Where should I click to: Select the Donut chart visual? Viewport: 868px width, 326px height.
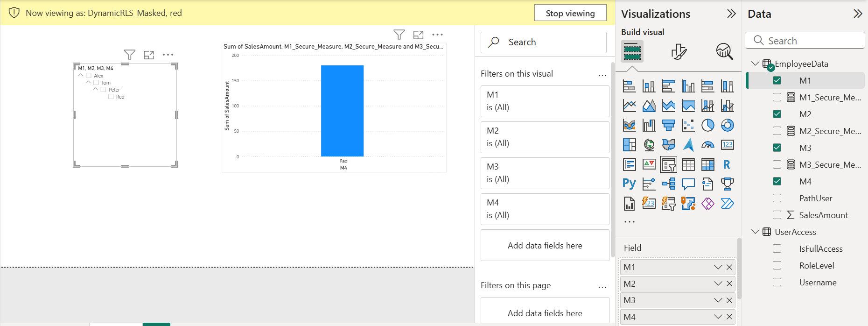[727, 125]
